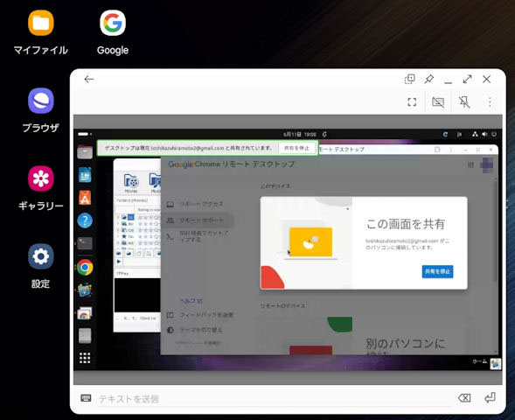The height and width of the screenshot is (420, 515).
Task: Send text with the Enter arrow icon
Action: tap(490, 398)
